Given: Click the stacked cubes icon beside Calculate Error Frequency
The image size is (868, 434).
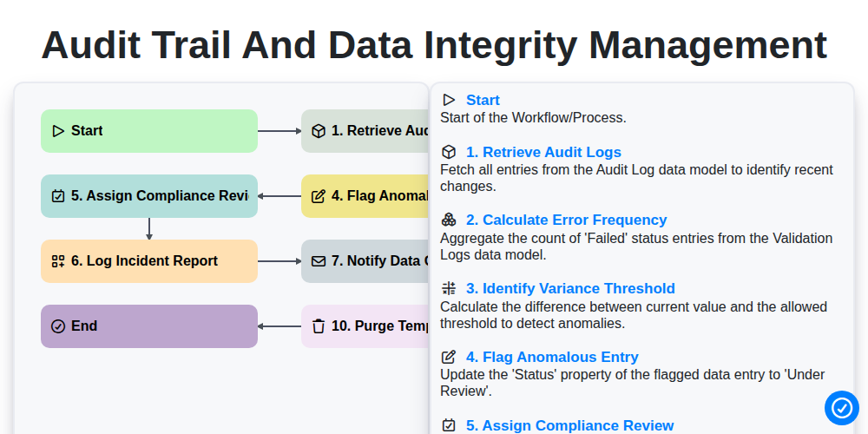Looking at the screenshot, I should [x=449, y=220].
